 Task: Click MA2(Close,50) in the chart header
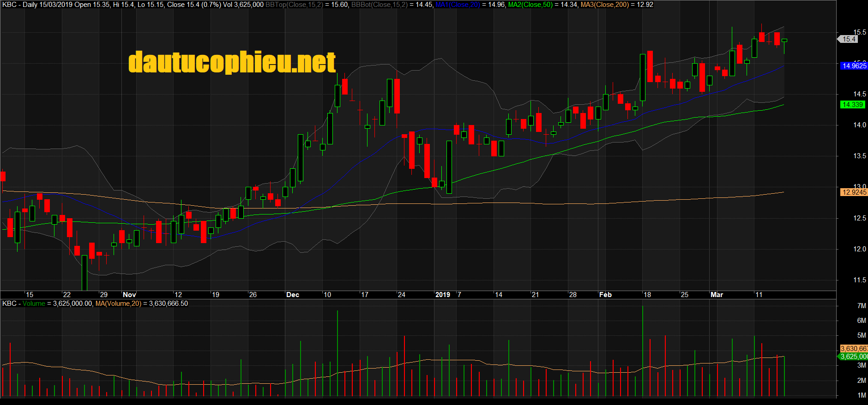point(530,5)
